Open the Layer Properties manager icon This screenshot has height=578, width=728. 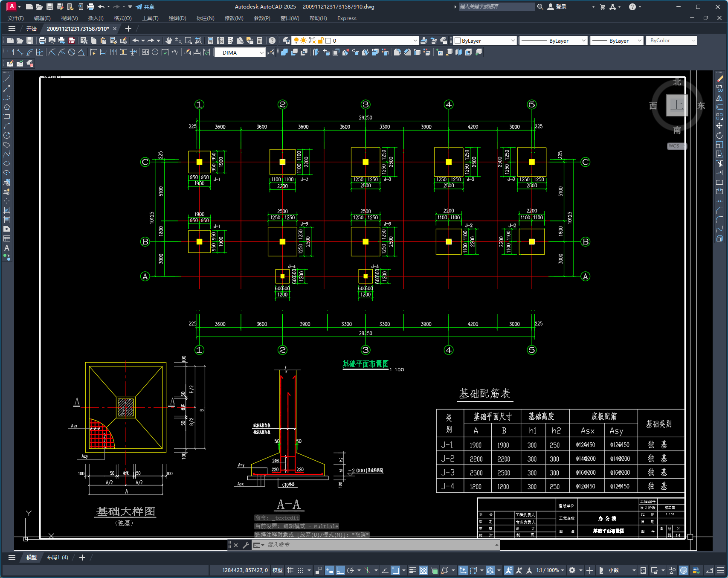pos(286,41)
